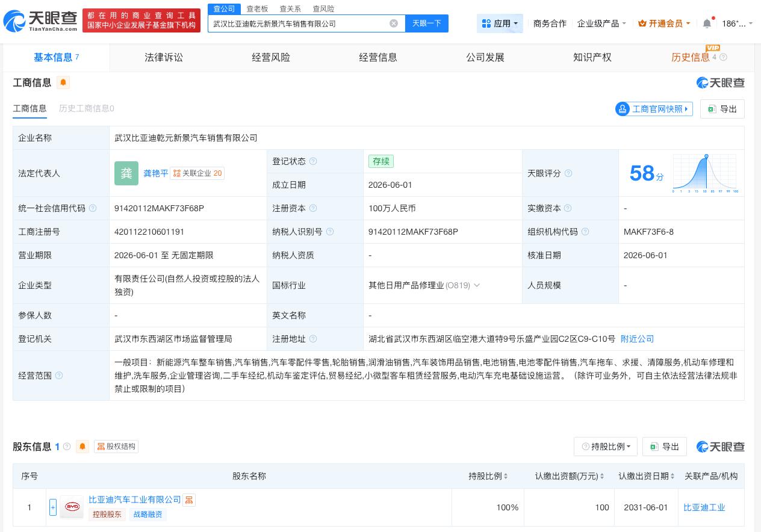Screen dimensions: 761x532
Task: Click the equity structure icon after 比亚迪汽车工业有限公司
Action: [x=189, y=500]
